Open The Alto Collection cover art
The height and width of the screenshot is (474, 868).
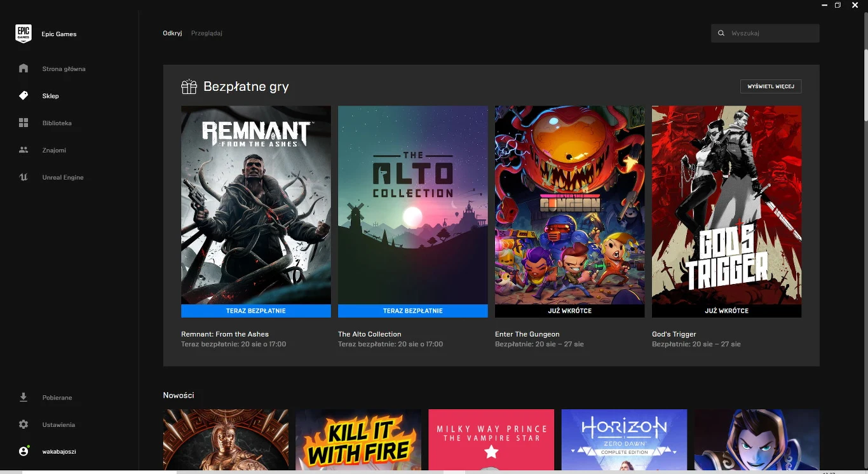point(412,205)
